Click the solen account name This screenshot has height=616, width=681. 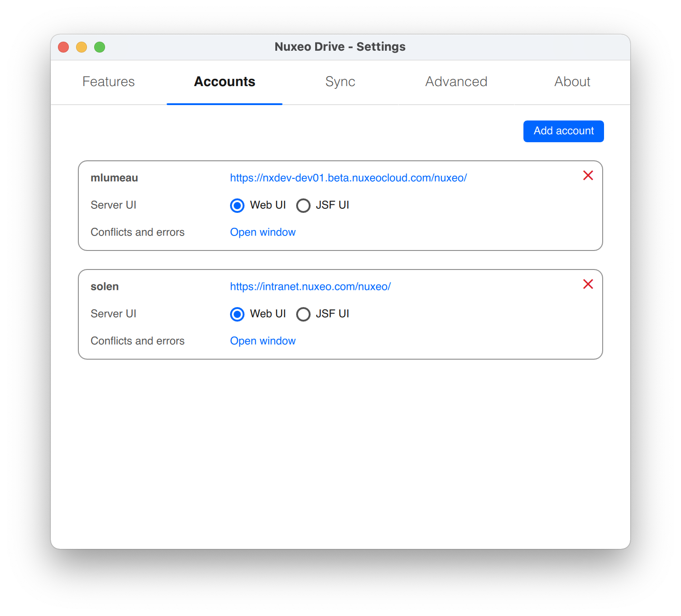point(105,287)
